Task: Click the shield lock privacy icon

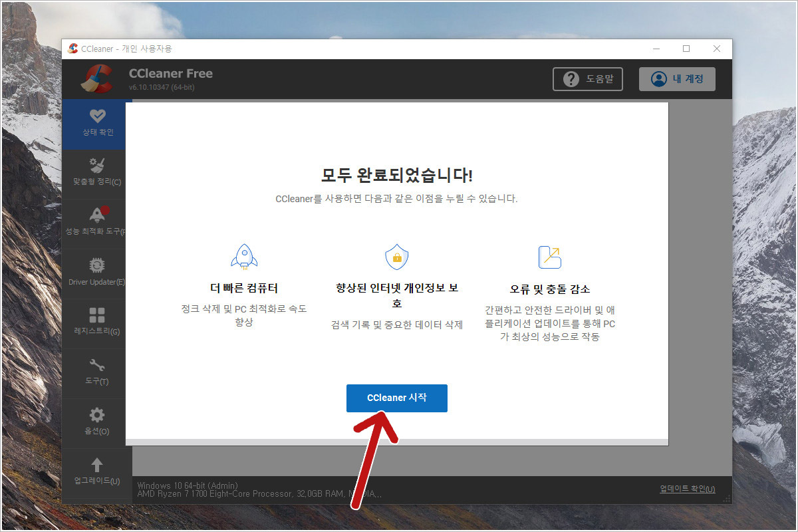Action: point(397,257)
